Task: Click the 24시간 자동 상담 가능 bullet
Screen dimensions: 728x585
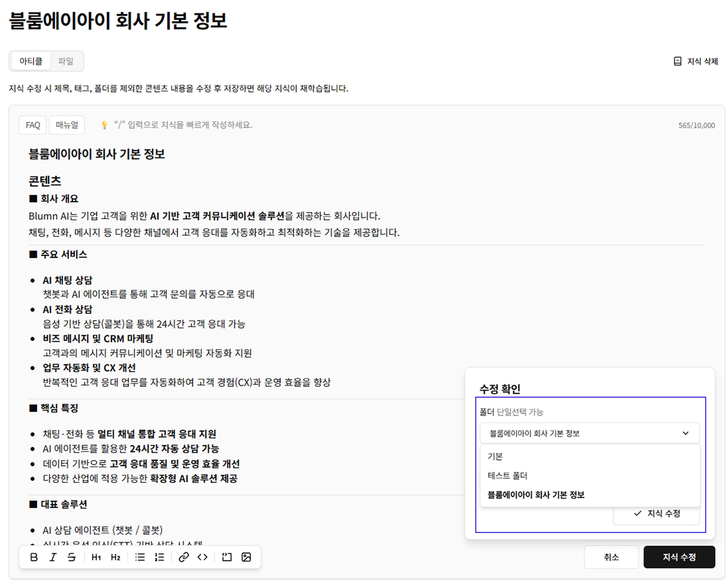Action: (x=131, y=449)
